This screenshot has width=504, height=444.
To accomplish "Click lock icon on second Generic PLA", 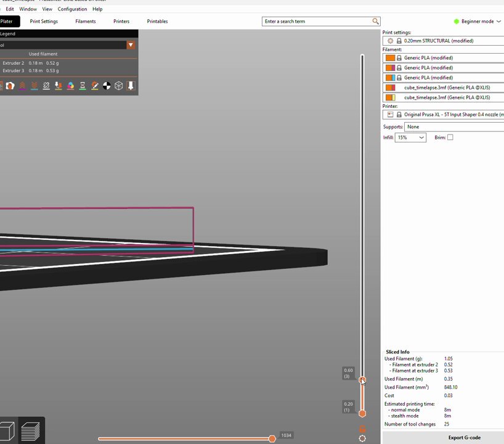I will coord(399,68).
